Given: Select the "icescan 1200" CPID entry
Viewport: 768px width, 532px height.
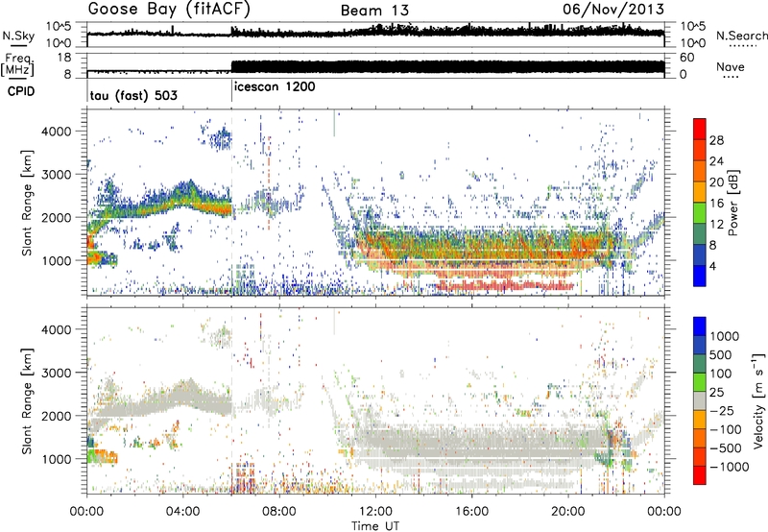Looking at the screenshot, I should pyautogui.click(x=275, y=87).
